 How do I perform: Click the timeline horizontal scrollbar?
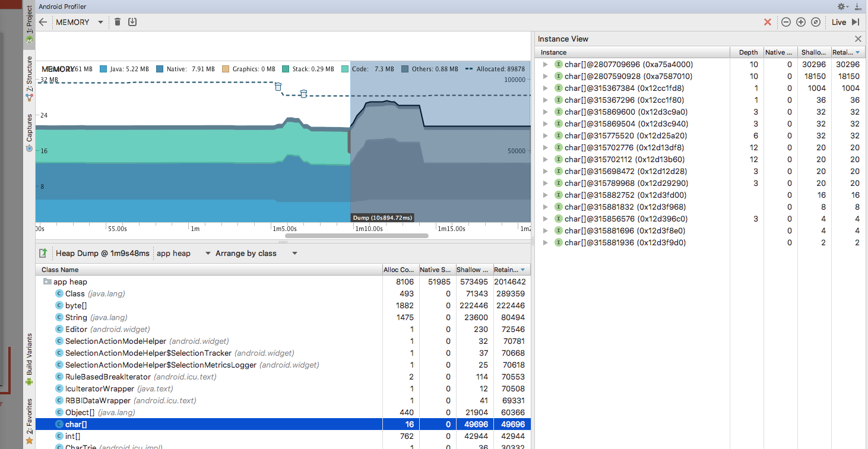point(356,236)
